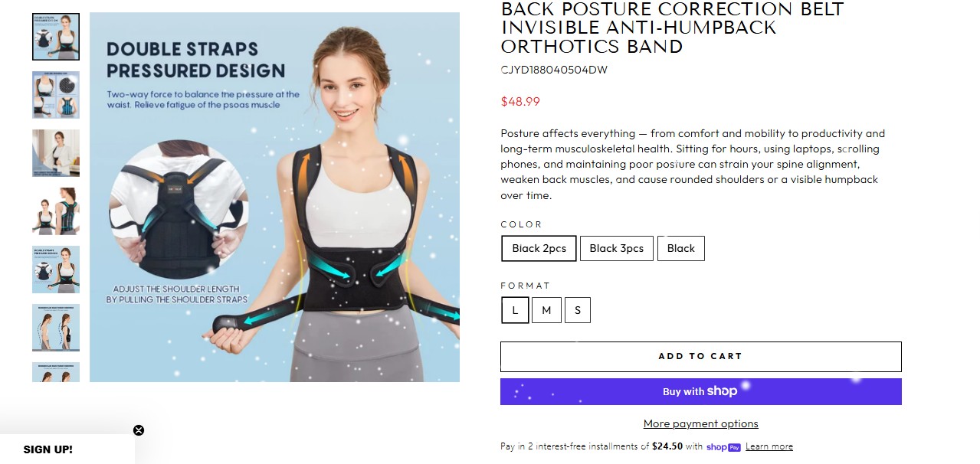Show the fourth thumbnail back view
980x464 pixels.
tap(56, 211)
